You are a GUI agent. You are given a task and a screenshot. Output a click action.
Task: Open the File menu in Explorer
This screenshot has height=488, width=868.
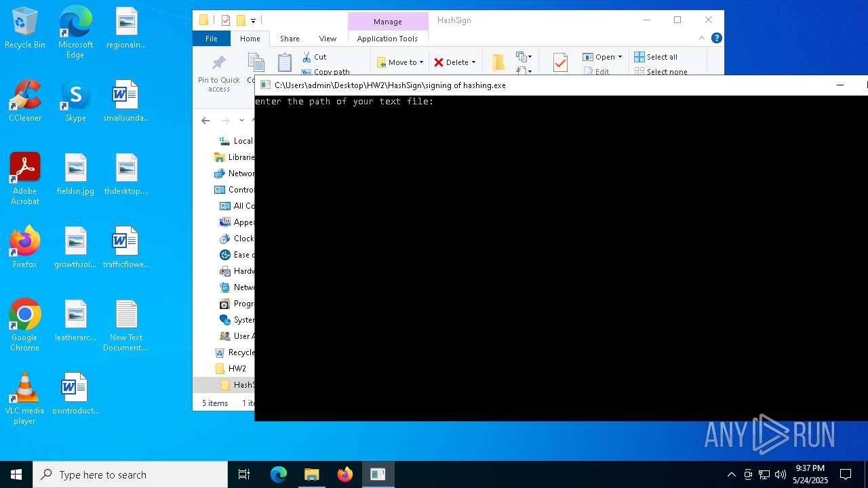[212, 39]
